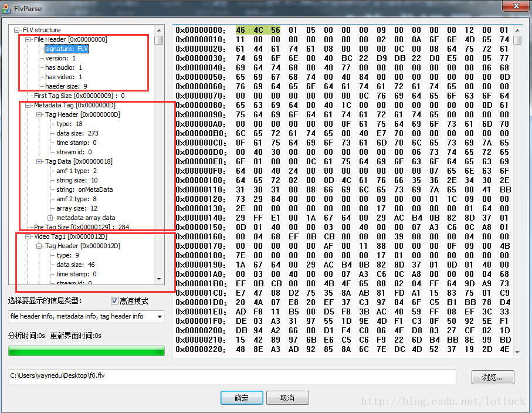Click the hex address 0x00000000 row label

pyautogui.click(x=201, y=30)
